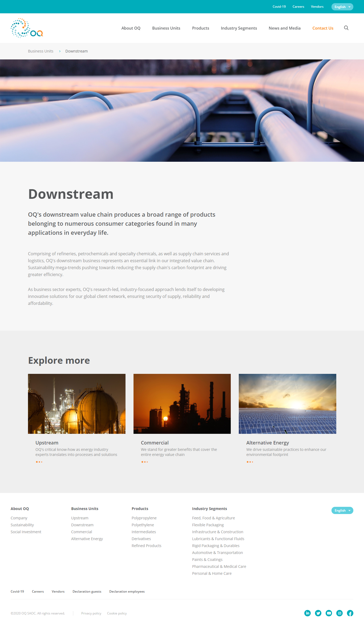This screenshot has height=627, width=364.
Task: Open Pharmaceutical & Medical Care link
Action: 219,567
